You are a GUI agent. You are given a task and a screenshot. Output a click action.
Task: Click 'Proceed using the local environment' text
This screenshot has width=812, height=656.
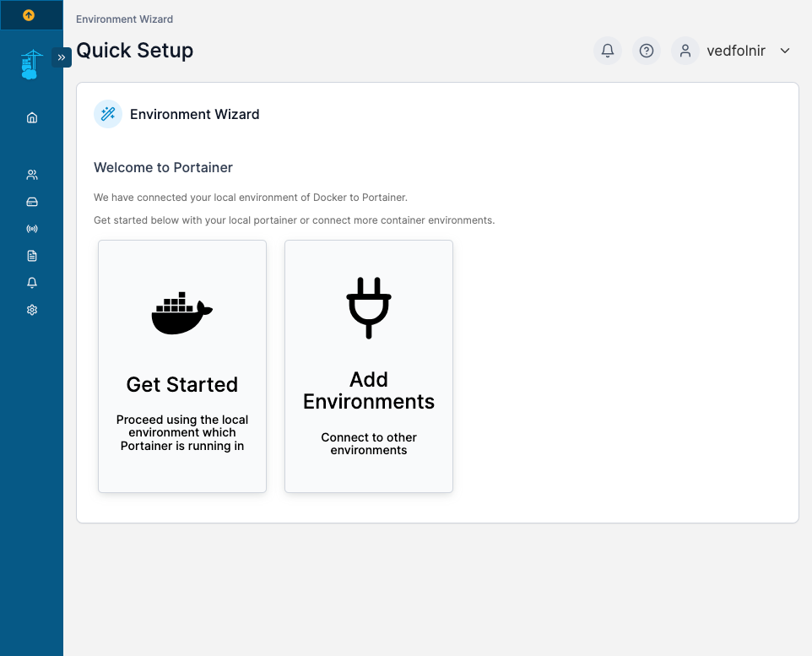point(182,432)
